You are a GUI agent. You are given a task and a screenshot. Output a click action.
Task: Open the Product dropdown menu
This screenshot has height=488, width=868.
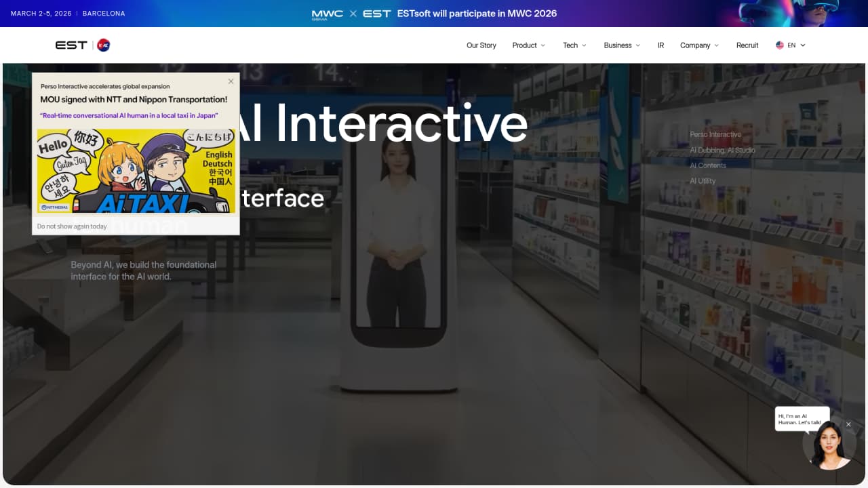tap(528, 45)
